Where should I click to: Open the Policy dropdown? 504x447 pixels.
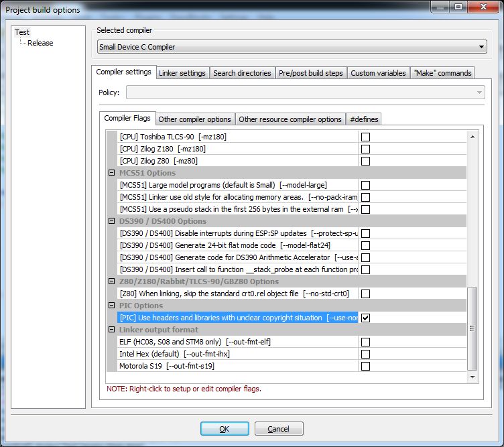click(x=306, y=92)
